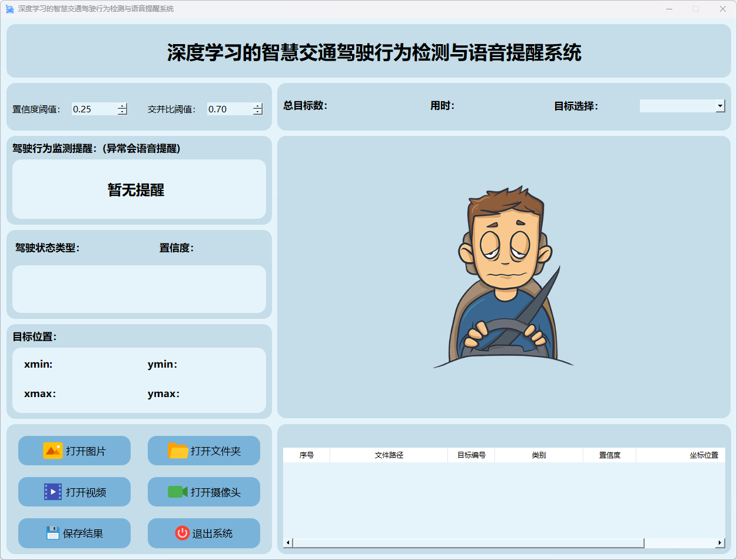Image resolution: width=737 pixels, height=560 pixels.
Task: Click the ymax label in 目标位置
Action: [164, 394]
